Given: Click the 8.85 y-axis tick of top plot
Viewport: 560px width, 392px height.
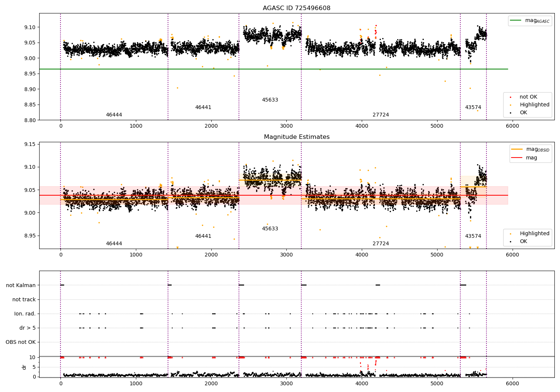Looking at the screenshot, I should point(31,105).
